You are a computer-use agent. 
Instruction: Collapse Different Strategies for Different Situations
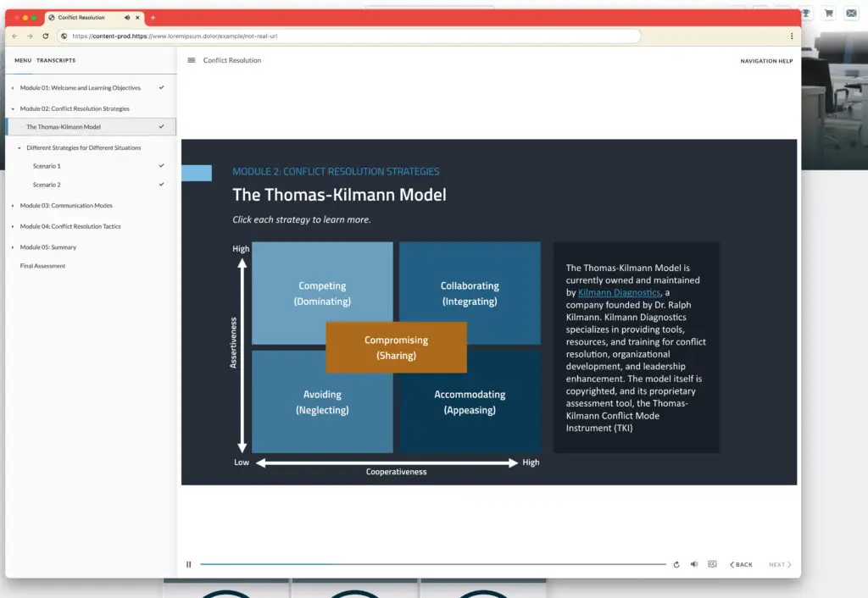pos(19,148)
